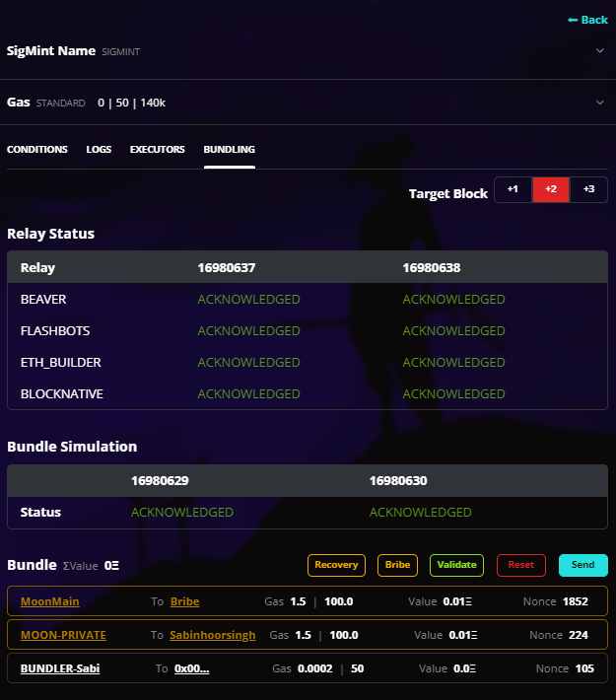Send the bundle
The height and width of the screenshot is (700, 616).
coord(582,565)
